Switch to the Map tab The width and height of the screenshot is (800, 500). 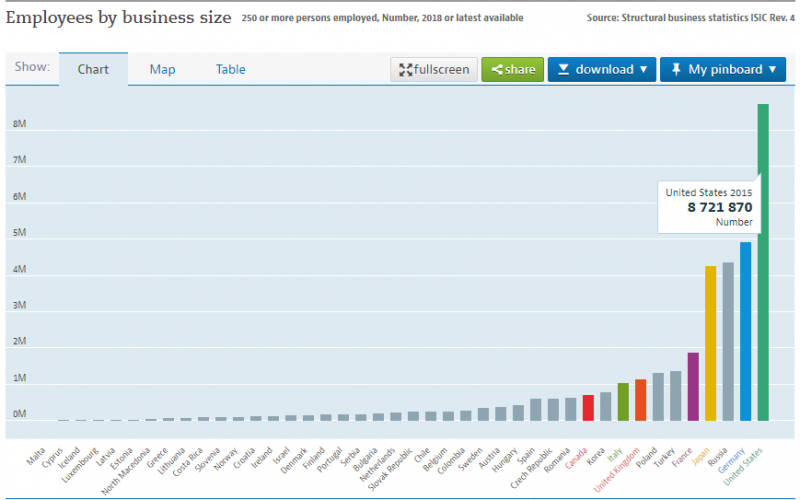[162, 69]
